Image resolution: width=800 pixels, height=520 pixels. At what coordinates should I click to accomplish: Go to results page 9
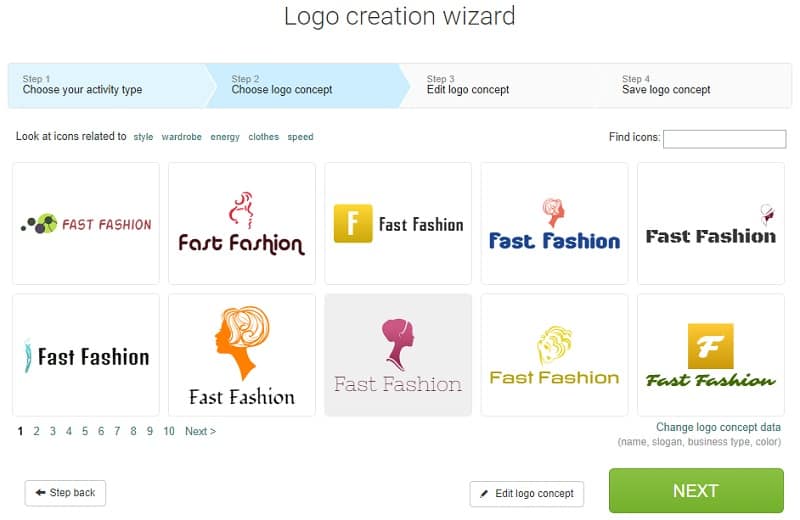(149, 431)
